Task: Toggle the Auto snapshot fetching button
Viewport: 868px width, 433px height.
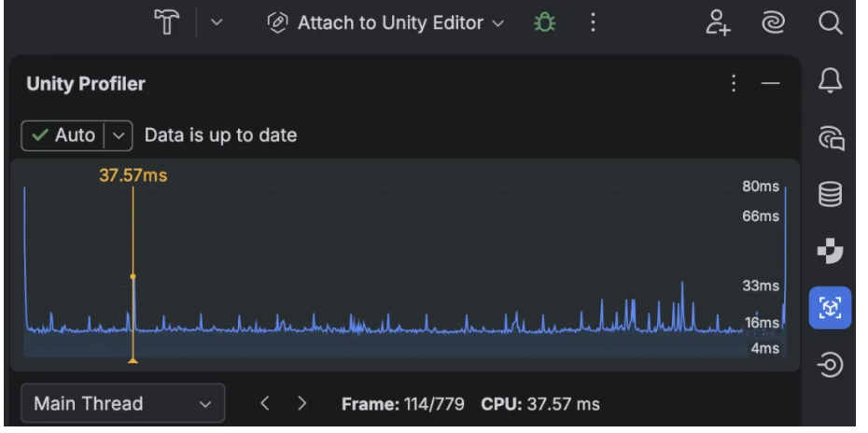Action: (63, 135)
